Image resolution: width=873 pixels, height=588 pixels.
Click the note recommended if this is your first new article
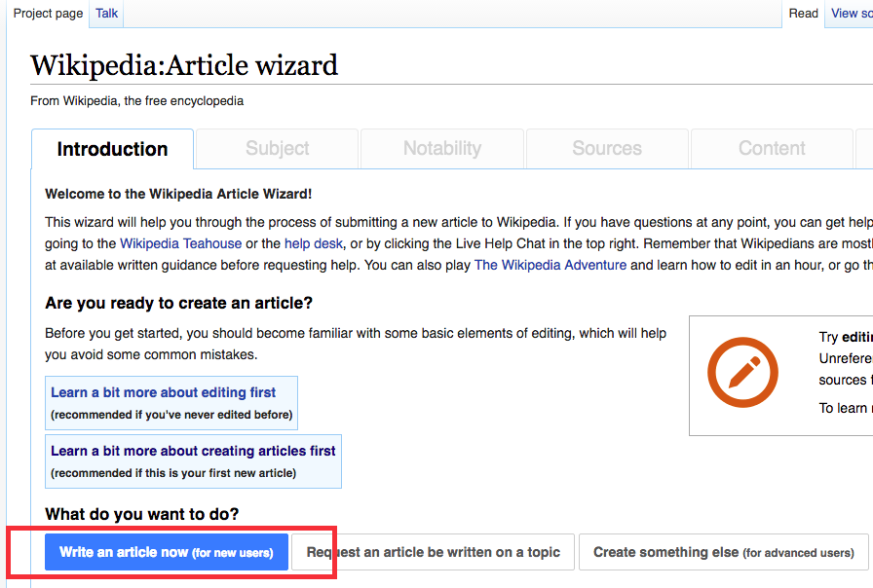tap(173, 473)
